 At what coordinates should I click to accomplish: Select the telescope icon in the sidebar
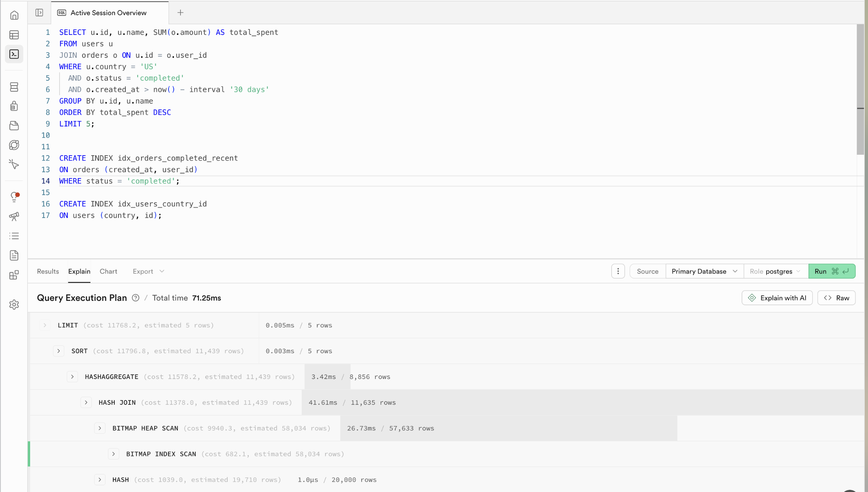pyautogui.click(x=14, y=216)
